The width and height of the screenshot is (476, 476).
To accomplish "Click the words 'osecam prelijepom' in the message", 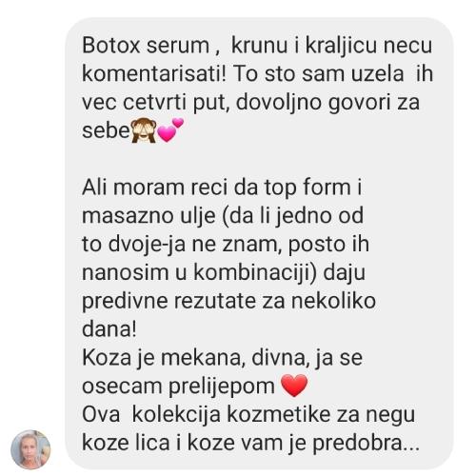I will click(178, 387).
